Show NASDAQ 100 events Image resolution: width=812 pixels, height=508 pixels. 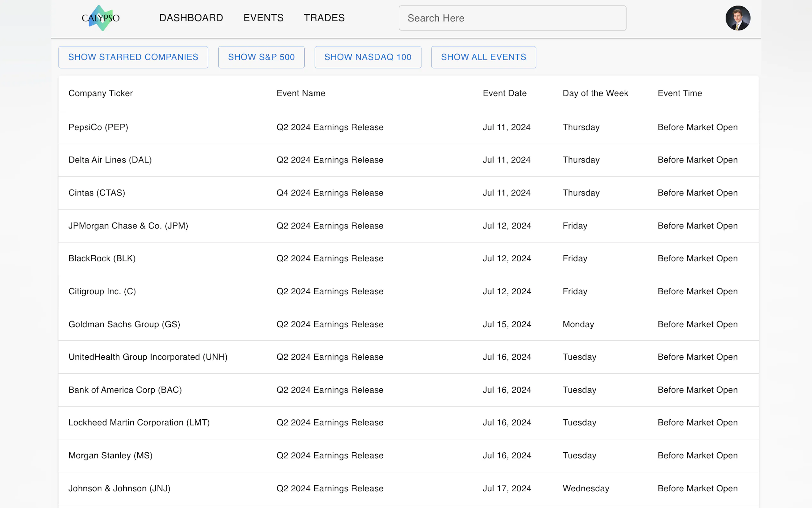point(368,57)
